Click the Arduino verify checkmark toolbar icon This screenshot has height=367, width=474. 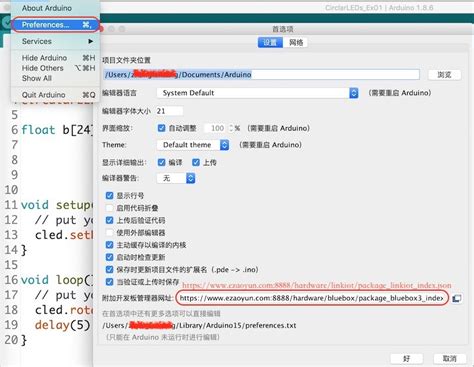click(x=6, y=23)
